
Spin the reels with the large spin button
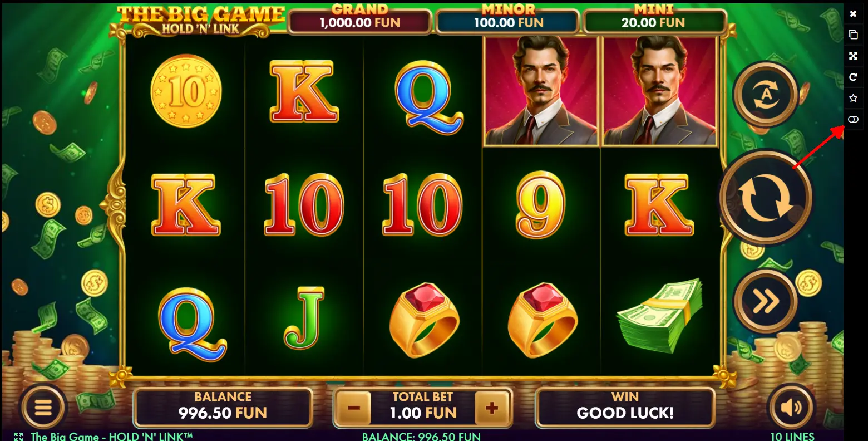click(x=766, y=198)
